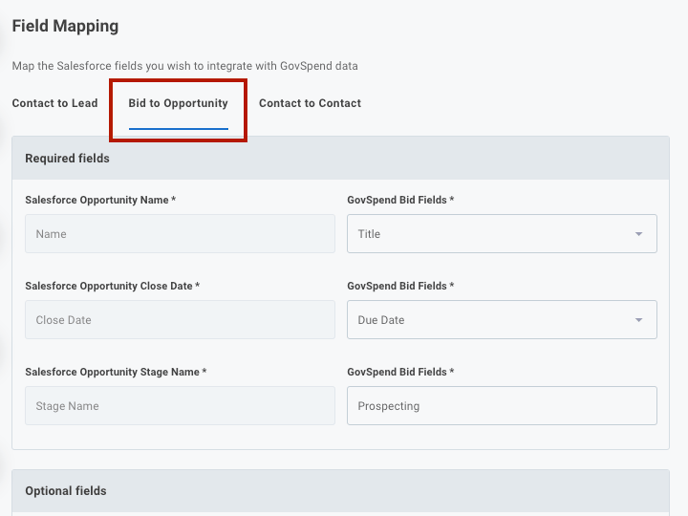This screenshot has width=688, height=516.
Task: Switch to the Contact to Lead tab
Action: pos(55,103)
